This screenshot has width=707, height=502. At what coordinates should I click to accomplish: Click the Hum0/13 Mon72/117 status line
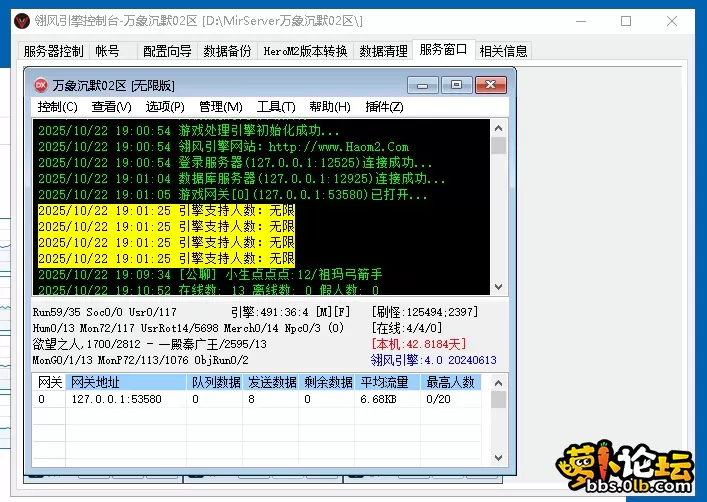tap(188, 328)
